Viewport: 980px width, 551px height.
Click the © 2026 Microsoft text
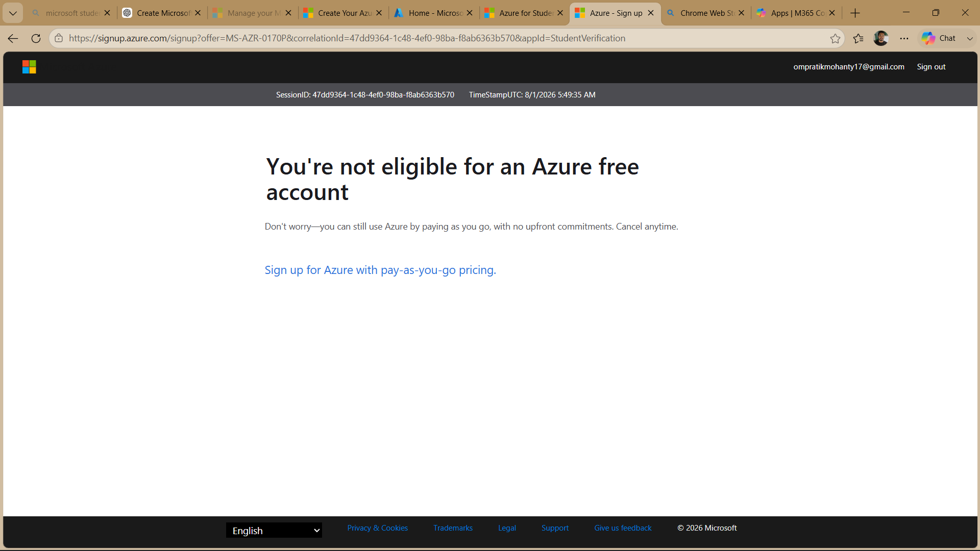point(707,528)
